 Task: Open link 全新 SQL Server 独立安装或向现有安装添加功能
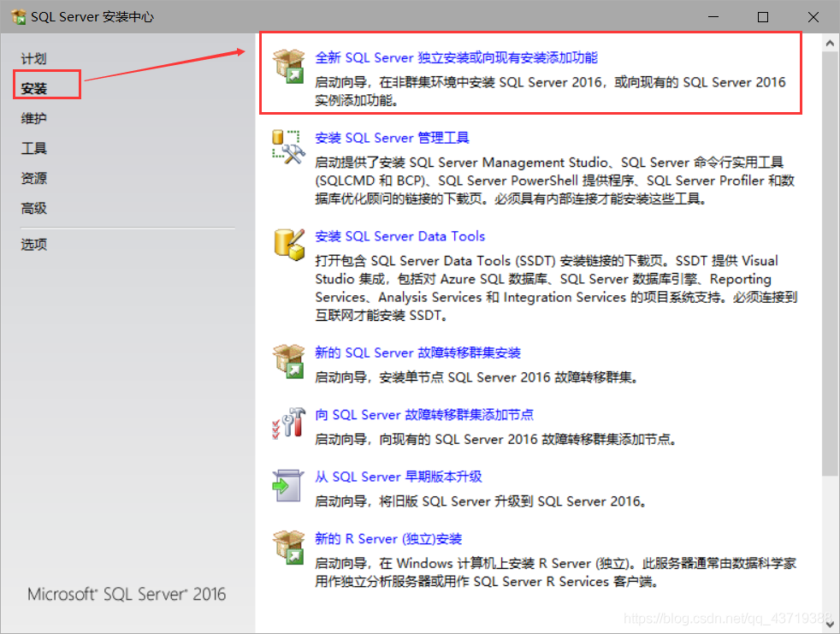point(456,57)
